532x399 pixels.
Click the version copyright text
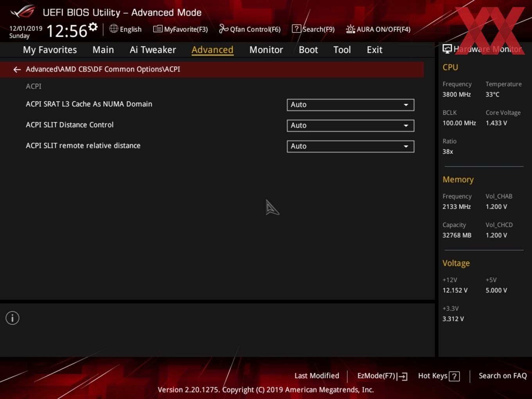266,390
